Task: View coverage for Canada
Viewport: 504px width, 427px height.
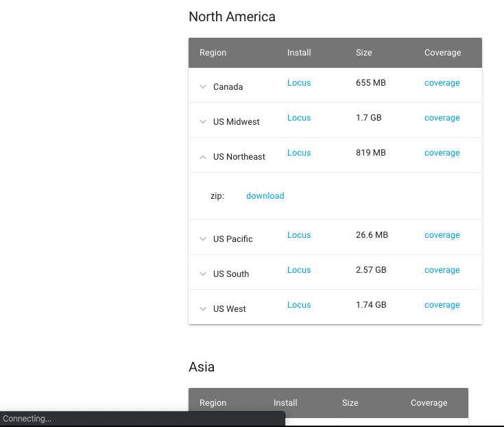Action: click(x=442, y=83)
